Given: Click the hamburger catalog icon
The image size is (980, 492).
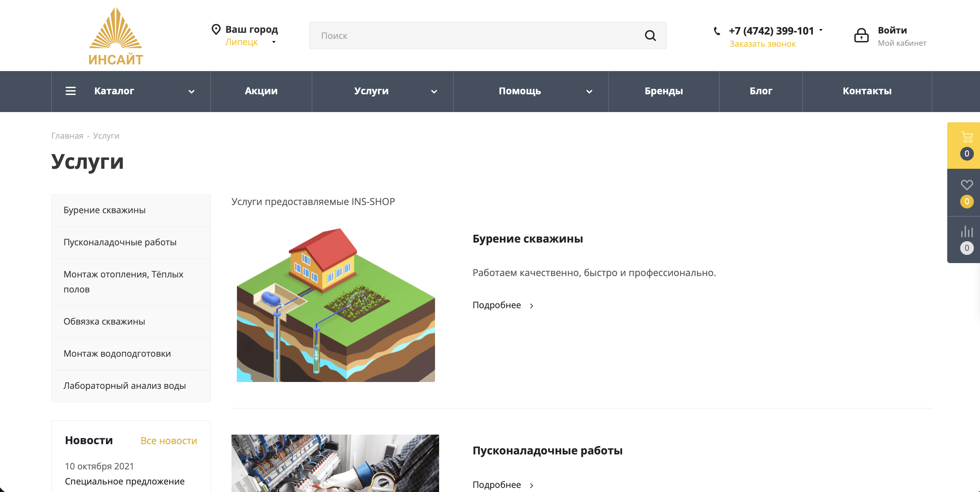Looking at the screenshot, I should tap(71, 91).
